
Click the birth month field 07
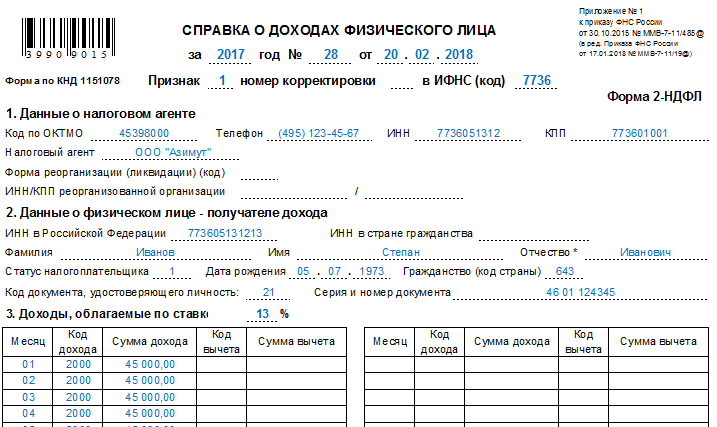tap(334, 272)
